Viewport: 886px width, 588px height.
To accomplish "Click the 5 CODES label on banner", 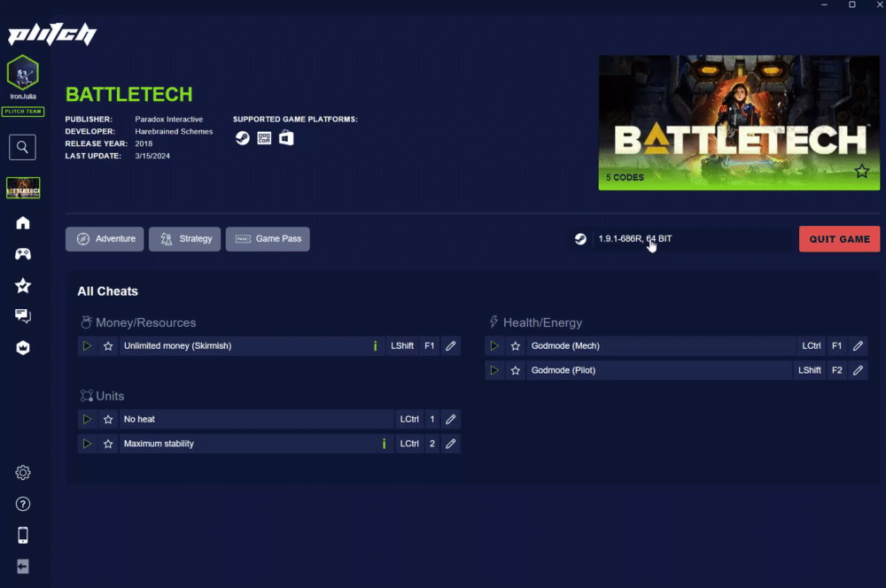I will (x=625, y=177).
